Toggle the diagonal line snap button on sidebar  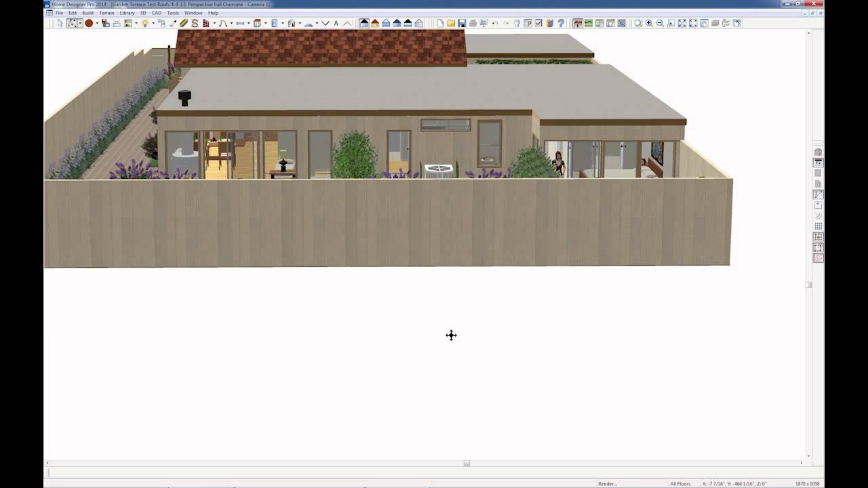coord(818,195)
